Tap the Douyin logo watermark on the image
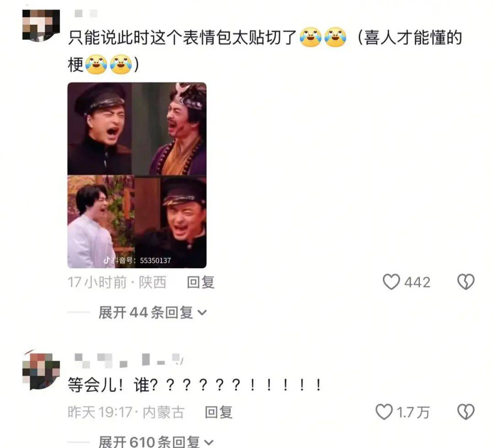The width and height of the screenshot is (494, 448). (x=107, y=260)
